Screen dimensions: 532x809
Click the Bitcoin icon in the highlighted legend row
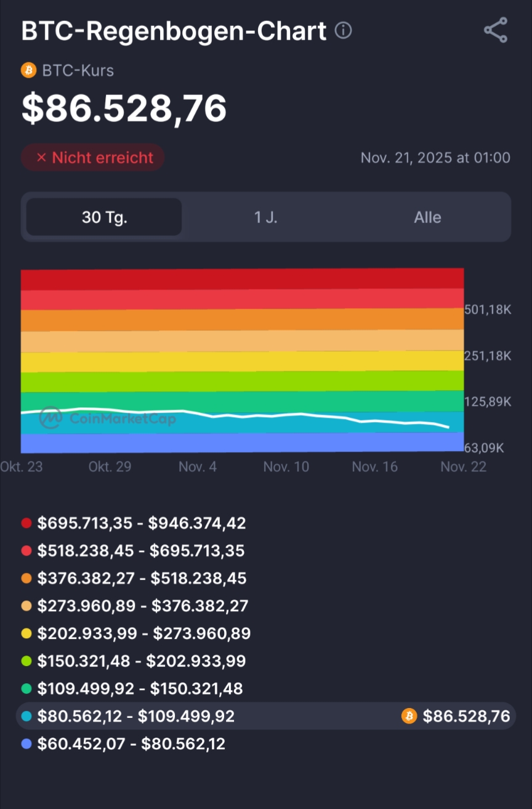(409, 716)
